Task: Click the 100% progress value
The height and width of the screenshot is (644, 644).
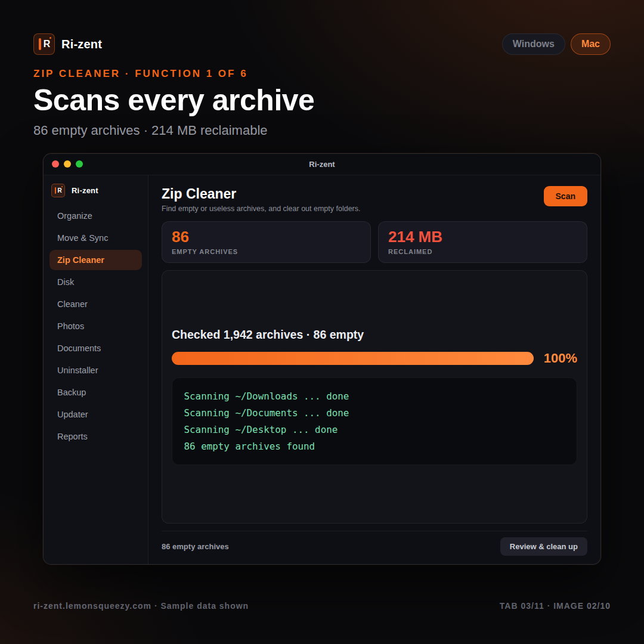Action: coord(560,358)
